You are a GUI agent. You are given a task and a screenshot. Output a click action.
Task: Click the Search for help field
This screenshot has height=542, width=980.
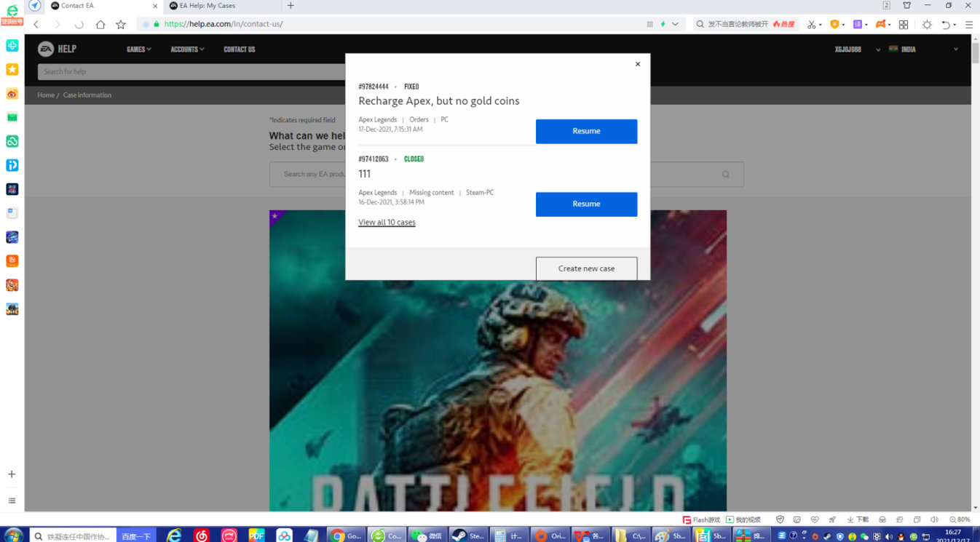[x=191, y=71]
